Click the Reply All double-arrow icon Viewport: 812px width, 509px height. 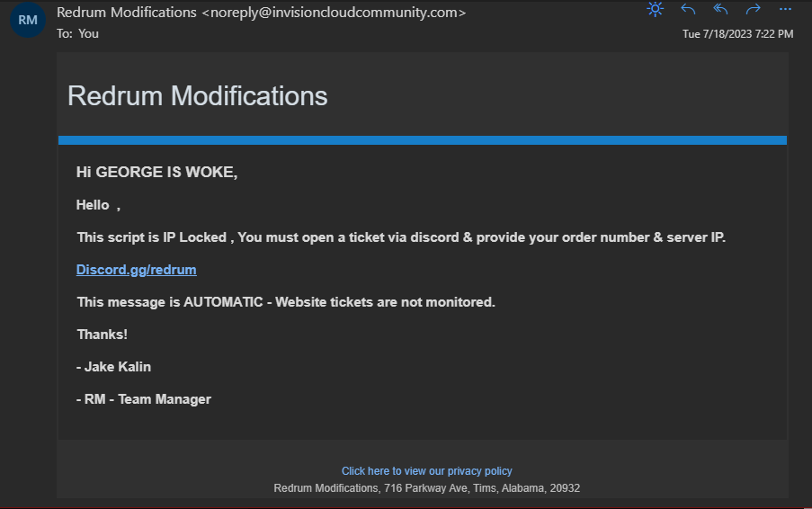point(720,10)
